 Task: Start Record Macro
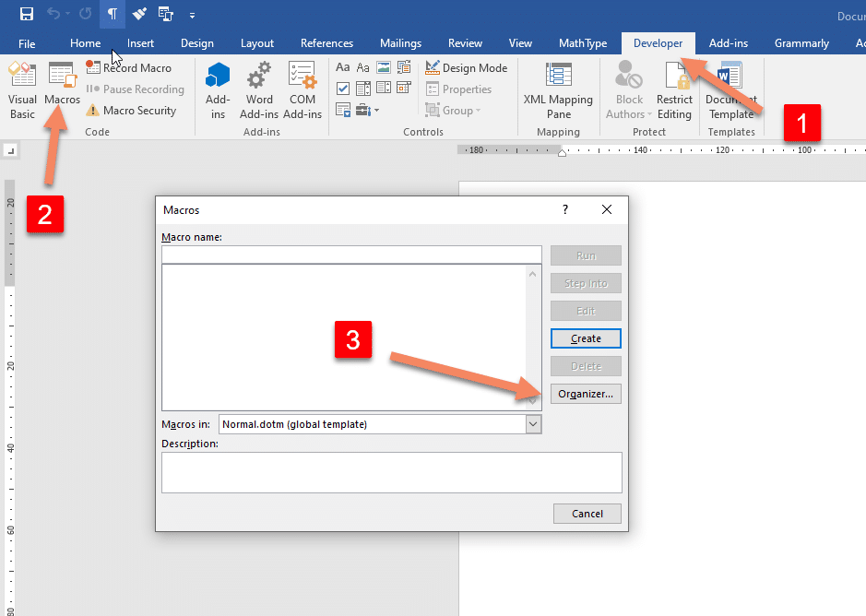point(129,68)
